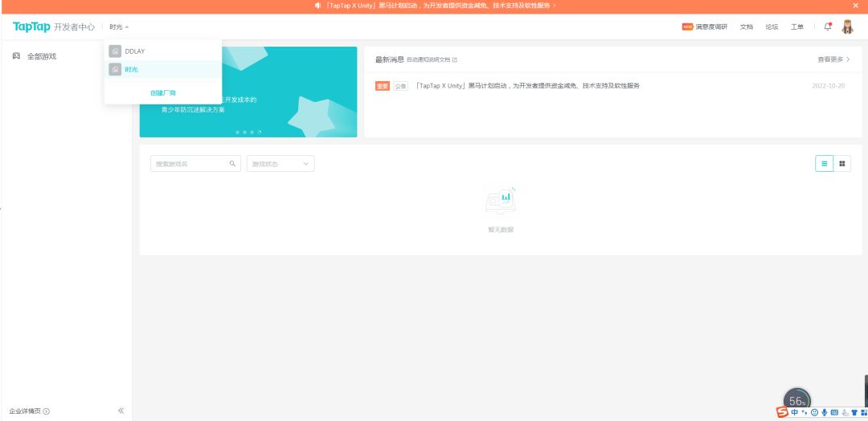Image resolution: width=868 pixels, height=421 pixels.
Task: Open 工单 in the top navigation
Action: pyautogui.click(x=797, y=27)
